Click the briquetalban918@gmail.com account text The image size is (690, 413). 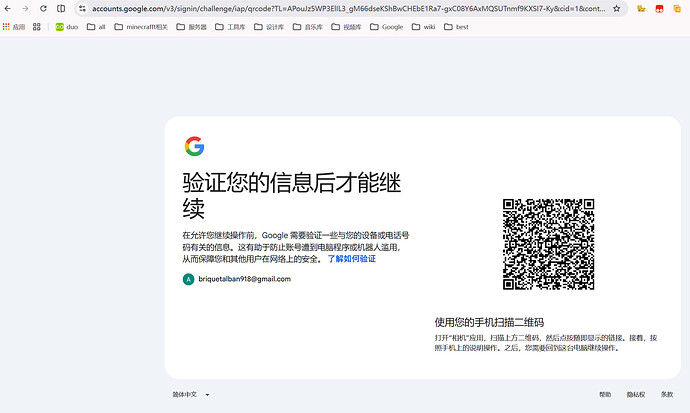[245, 279]
